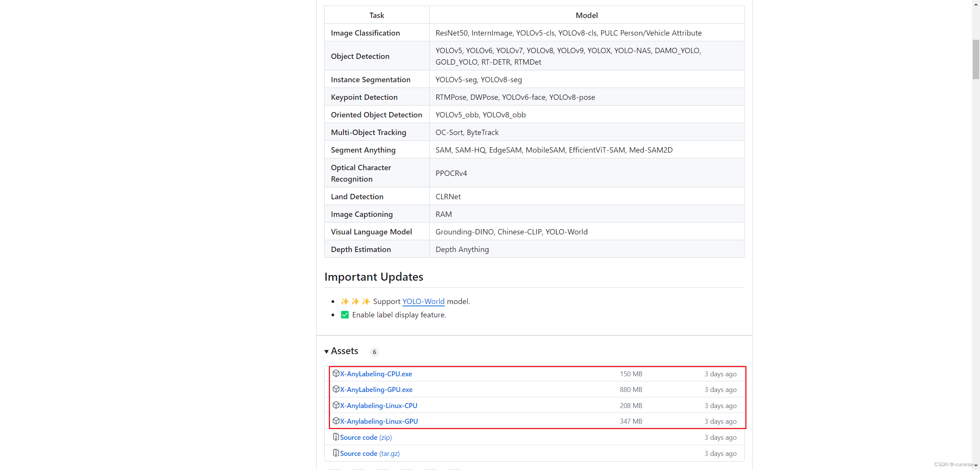Image resolution: width=980 pixels, height=470 pixels.
Task: Open the X-AnyLabeling-GPU.exe download link
Action: [376, 390]
